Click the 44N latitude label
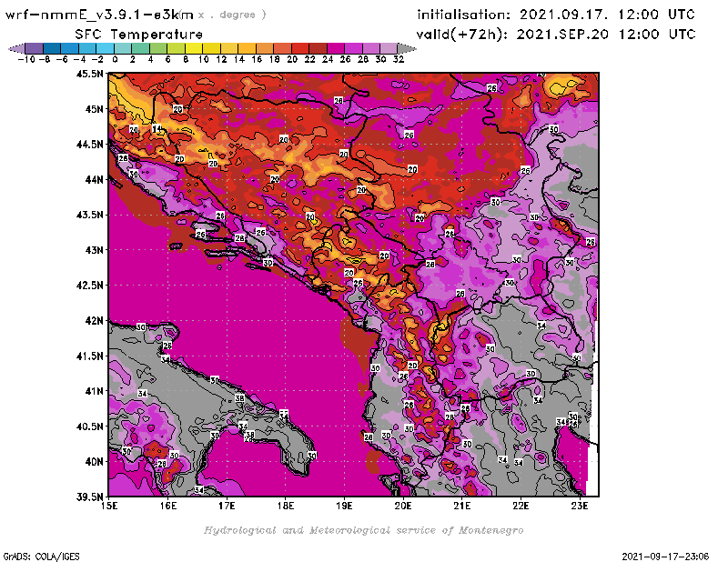The width and height of the screenshot is (728, 562). pyautogui.click(x=94, y=179)
